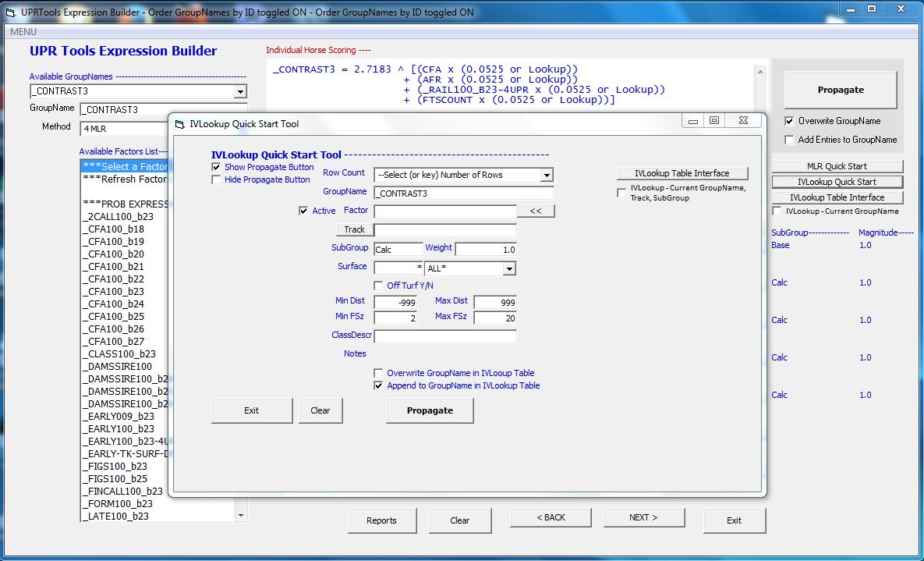924x561 pixels.
Task: Click the dialog's Clear button
Action: point(320,410)
